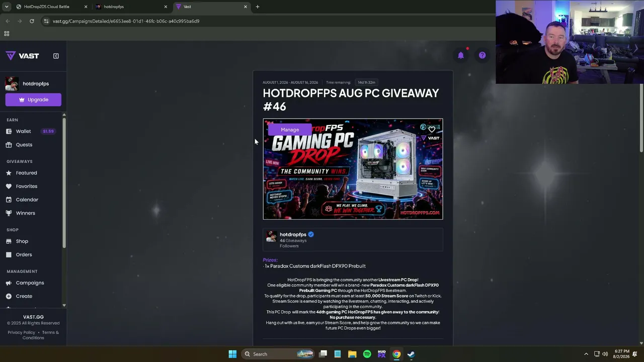This screenshot has height=362, width=644.
Task: Click the wallet balance $1.59 badge
Action: point(48,131)
